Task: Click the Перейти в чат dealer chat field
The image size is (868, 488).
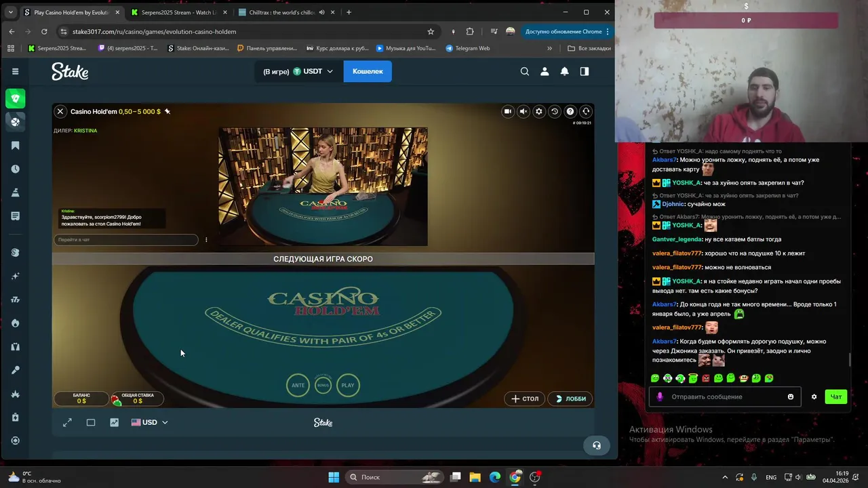Action: (x=126, y=240)
